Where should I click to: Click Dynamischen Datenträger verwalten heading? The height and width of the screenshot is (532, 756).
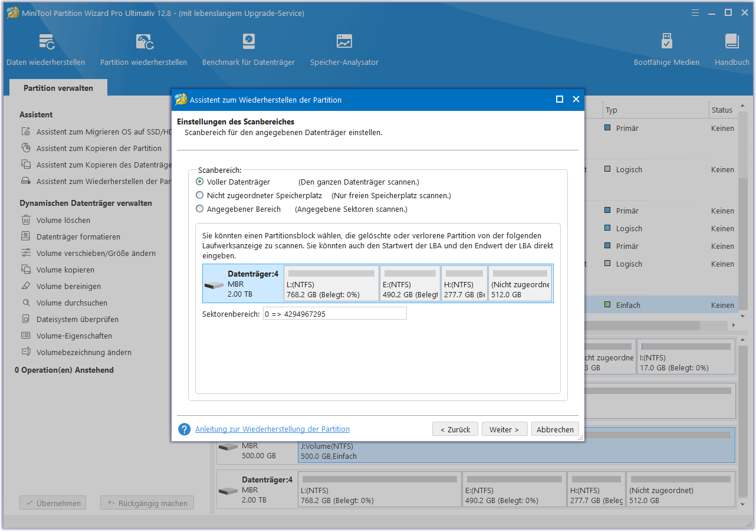tap(86, 203)
